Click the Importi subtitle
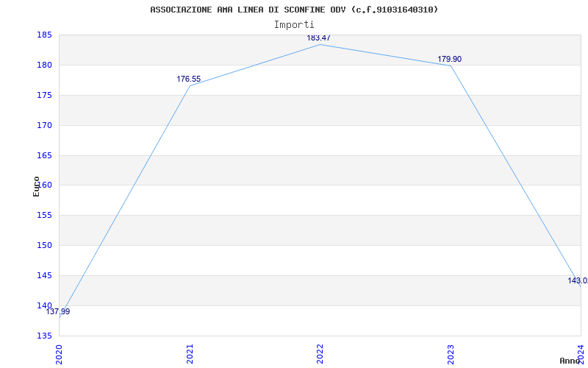 click(294, 25)
